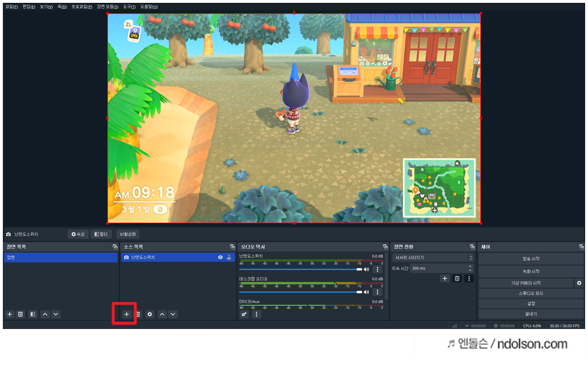This screenshot has width=588, height=379.
Task: Move source down with arrow
Action: pyautogui.click(x=172, y=314)
